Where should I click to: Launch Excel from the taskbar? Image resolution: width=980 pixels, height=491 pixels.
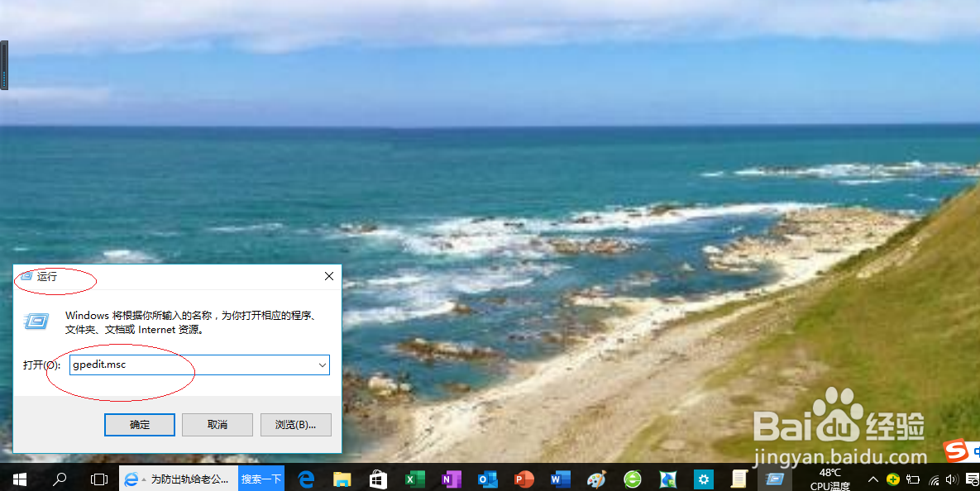pos(414,479)
